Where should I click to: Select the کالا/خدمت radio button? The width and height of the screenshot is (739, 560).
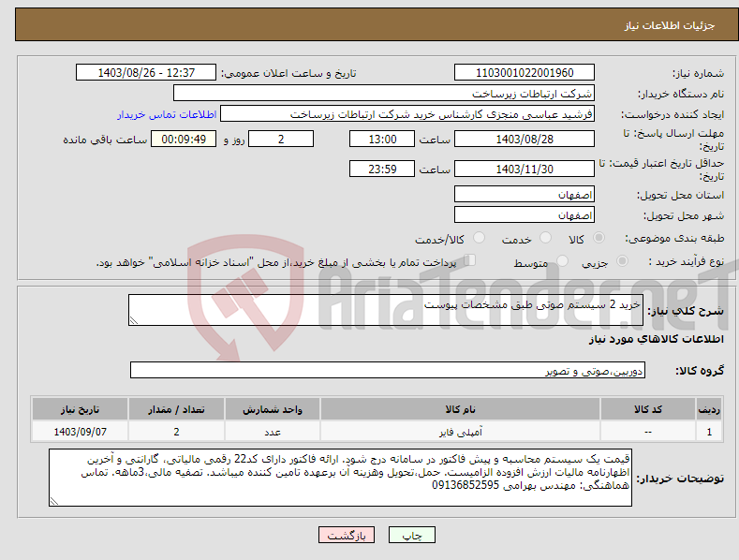(479, 238)
